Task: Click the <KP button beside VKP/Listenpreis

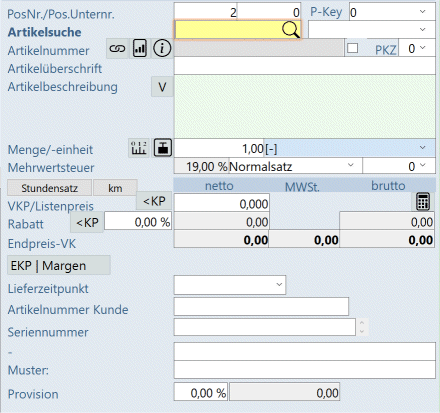Action: coord(154,201)
